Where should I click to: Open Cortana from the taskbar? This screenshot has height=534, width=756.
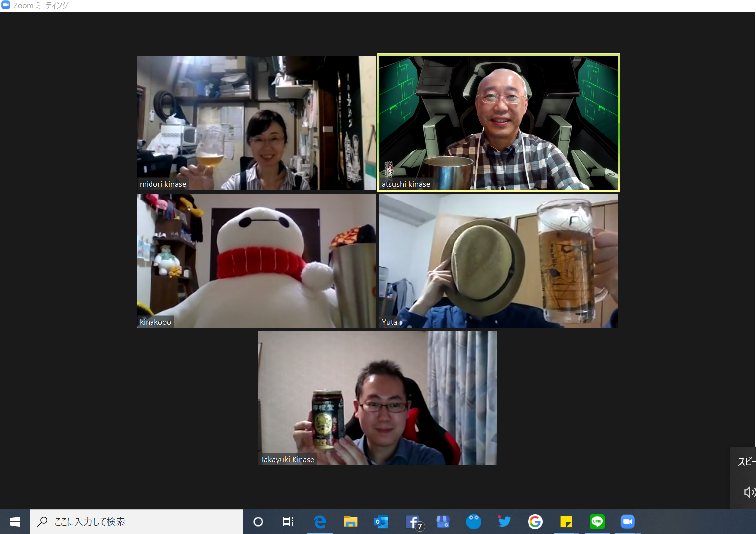coord(258,522)
